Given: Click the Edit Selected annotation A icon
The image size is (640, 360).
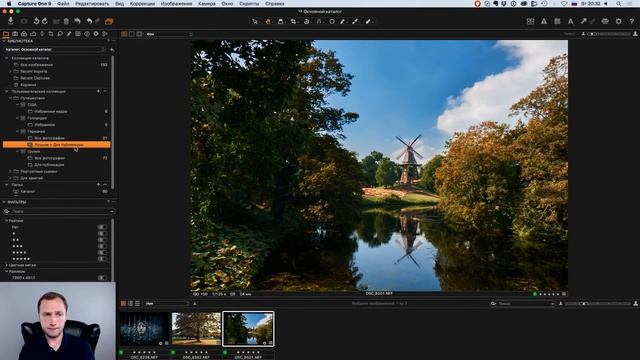Looking at the screenshot, I should pyautogui.click(x=570, y=21).
